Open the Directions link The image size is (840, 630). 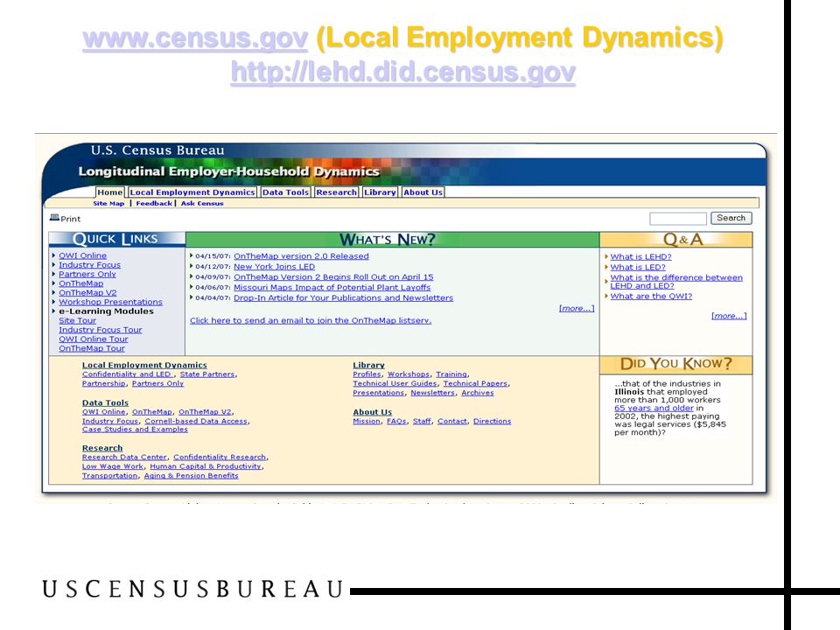pos(493,421)
